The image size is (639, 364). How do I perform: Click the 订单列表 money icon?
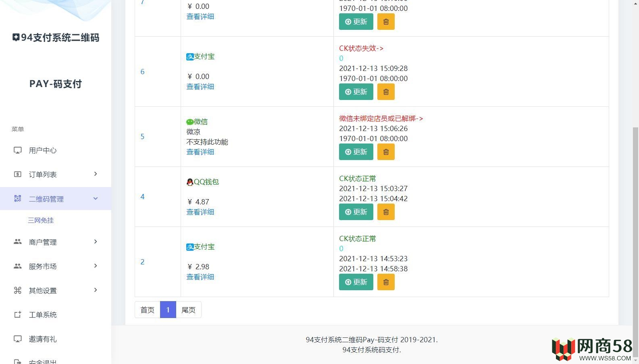pyautogui.click(x=17, y=174)
